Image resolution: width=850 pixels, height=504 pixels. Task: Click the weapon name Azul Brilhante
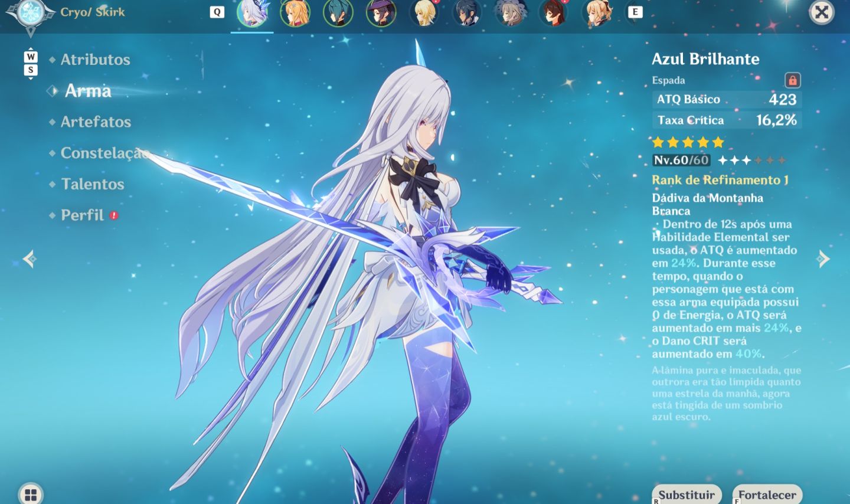tap(705, 59)
